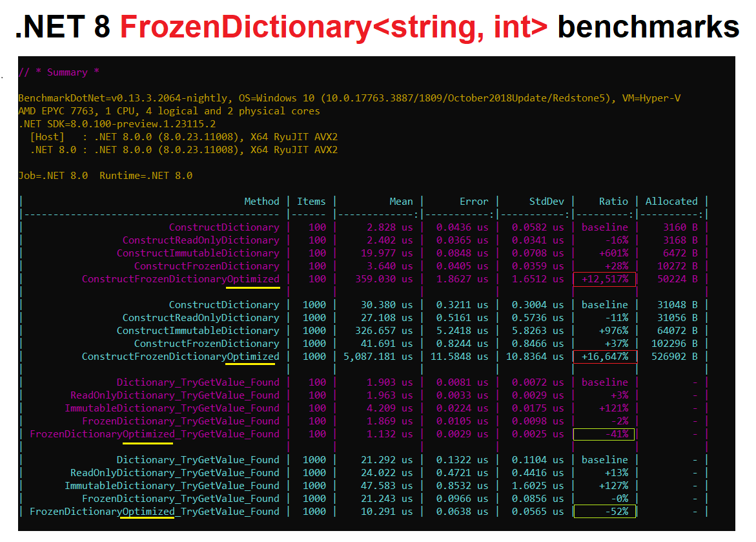Click the '64072 B' allocated value
The height and width of the screenshot is (542, 756).
(x=677, y=331)
